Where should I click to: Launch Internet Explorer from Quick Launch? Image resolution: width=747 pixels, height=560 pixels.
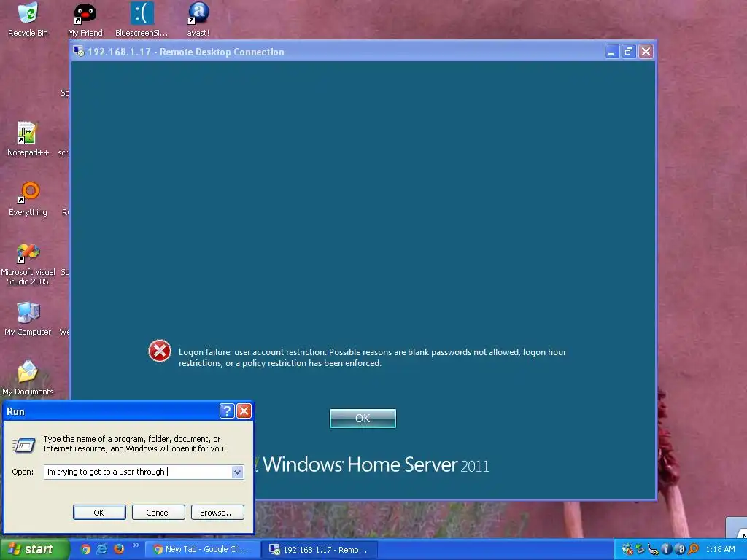(102, 550)
